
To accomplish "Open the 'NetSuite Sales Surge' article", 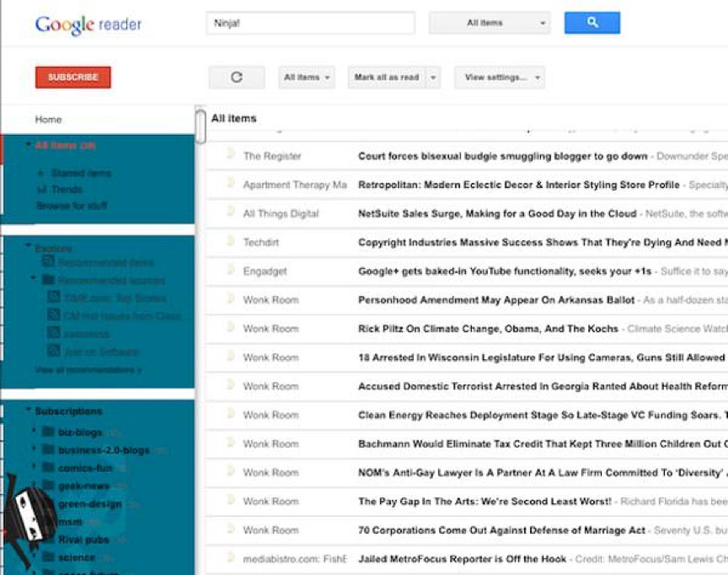I will pos(497,214).
